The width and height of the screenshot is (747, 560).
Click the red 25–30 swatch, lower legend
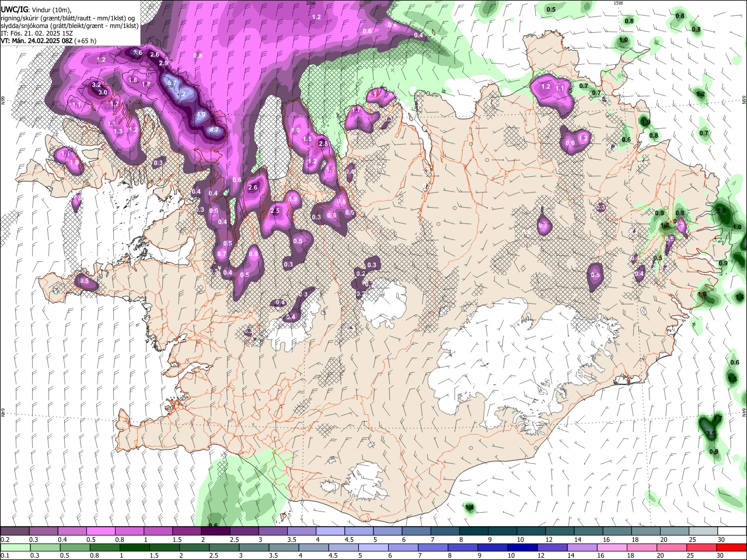click(701, 547)
